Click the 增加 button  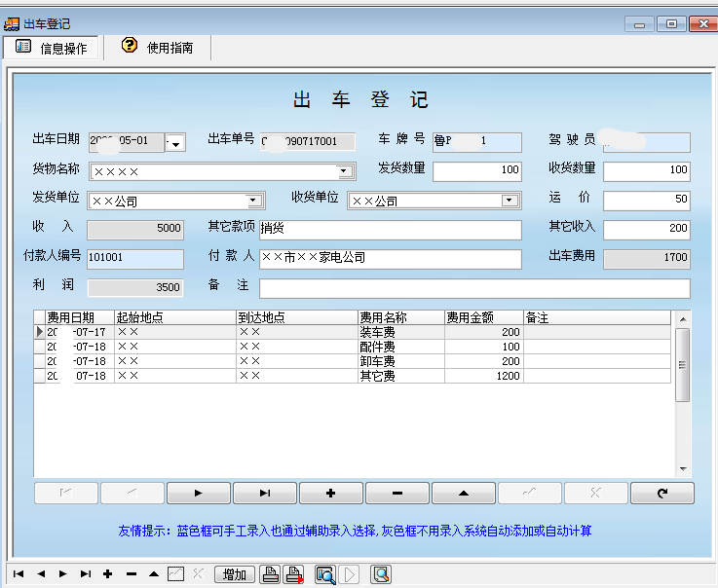click(x=235, y=574)
